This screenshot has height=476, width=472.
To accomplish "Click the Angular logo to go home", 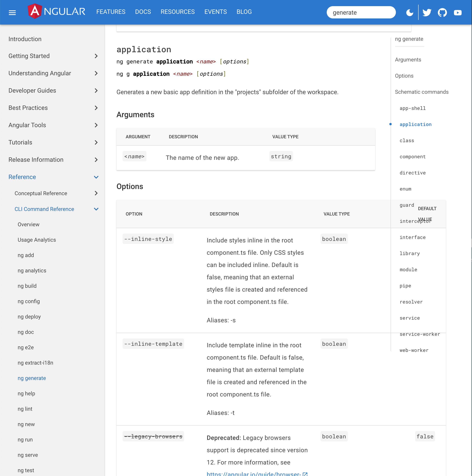I will (57, 11).
